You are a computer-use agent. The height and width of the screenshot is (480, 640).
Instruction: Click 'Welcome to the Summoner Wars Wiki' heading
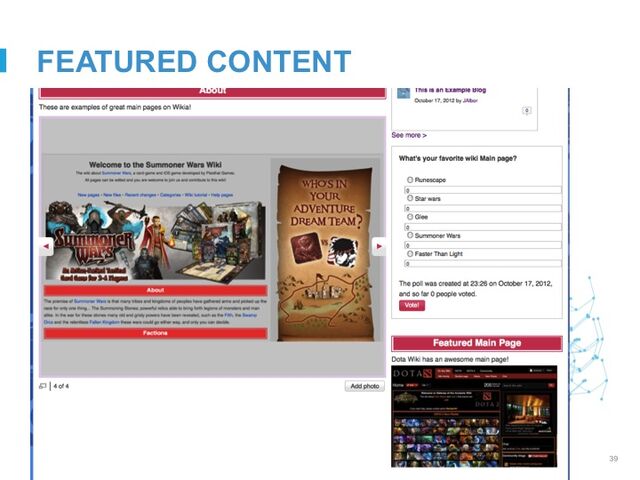(x=156, y=165)
